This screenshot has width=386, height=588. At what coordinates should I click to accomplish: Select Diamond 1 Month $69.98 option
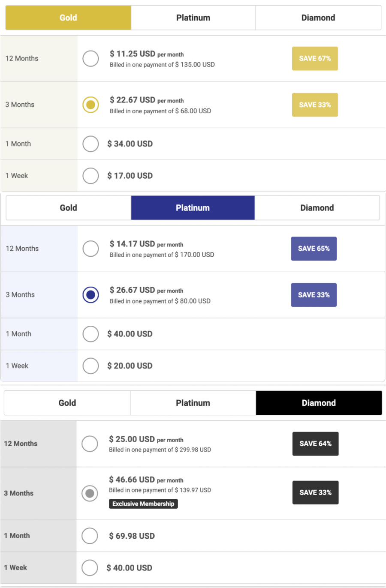coord(90,536)
